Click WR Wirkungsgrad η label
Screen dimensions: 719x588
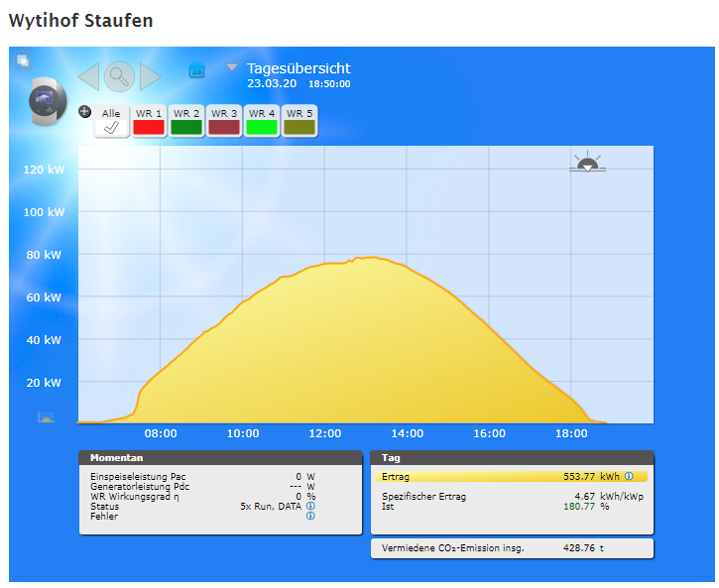coord(134,497)
